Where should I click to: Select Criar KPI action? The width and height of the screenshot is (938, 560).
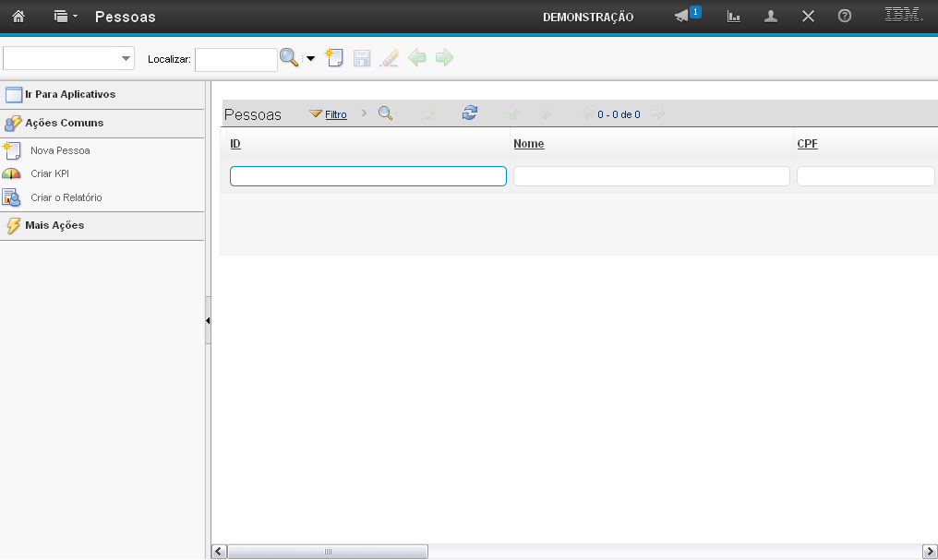50,173
